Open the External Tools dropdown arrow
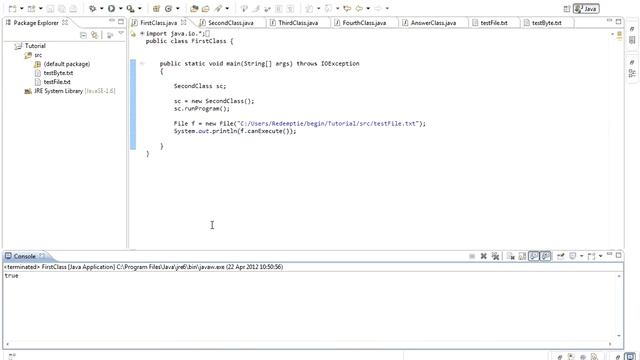The height and width of the screenshot is (360, 640). (x=140, y=9)
